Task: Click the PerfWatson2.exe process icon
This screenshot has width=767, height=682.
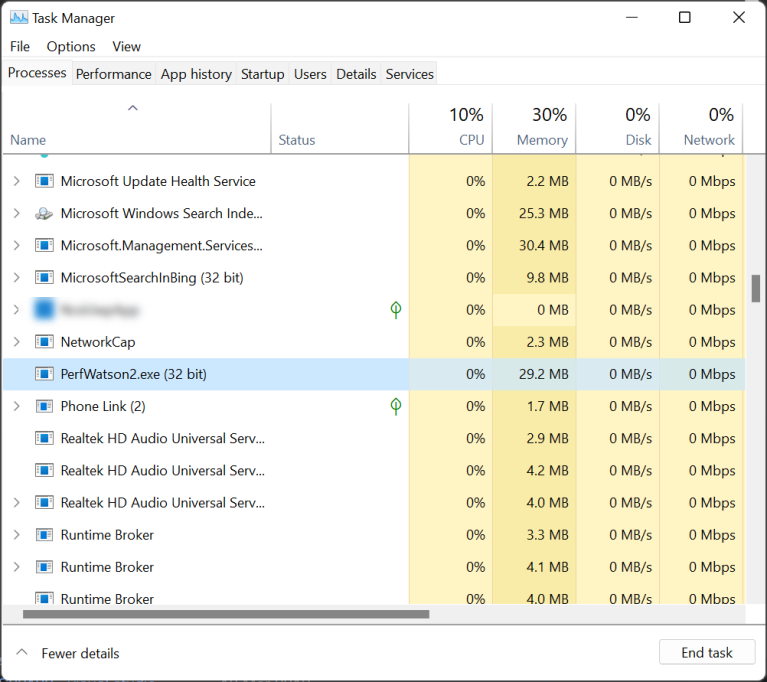Action: pos(44,374)
